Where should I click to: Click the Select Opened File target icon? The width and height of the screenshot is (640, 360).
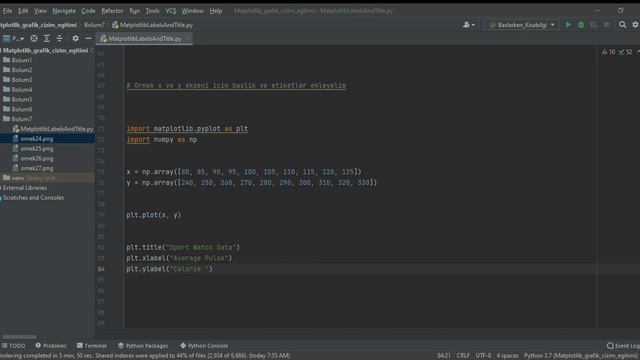[34, 38]
